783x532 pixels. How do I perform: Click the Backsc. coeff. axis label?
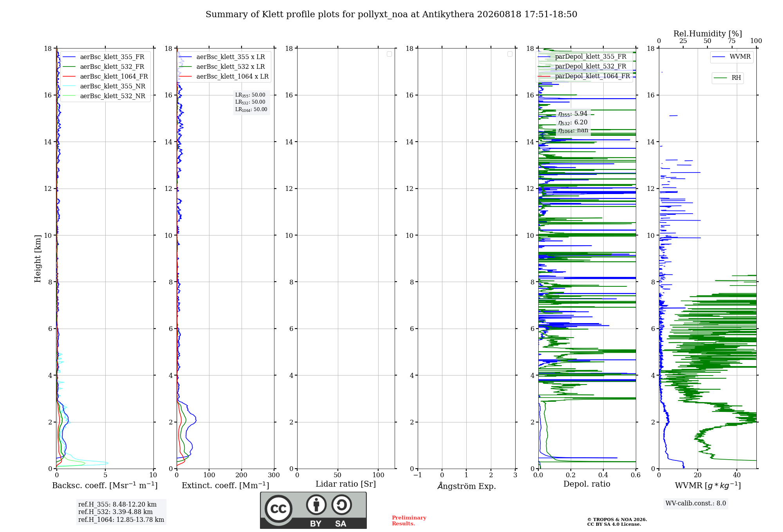[x=105, y=485]
